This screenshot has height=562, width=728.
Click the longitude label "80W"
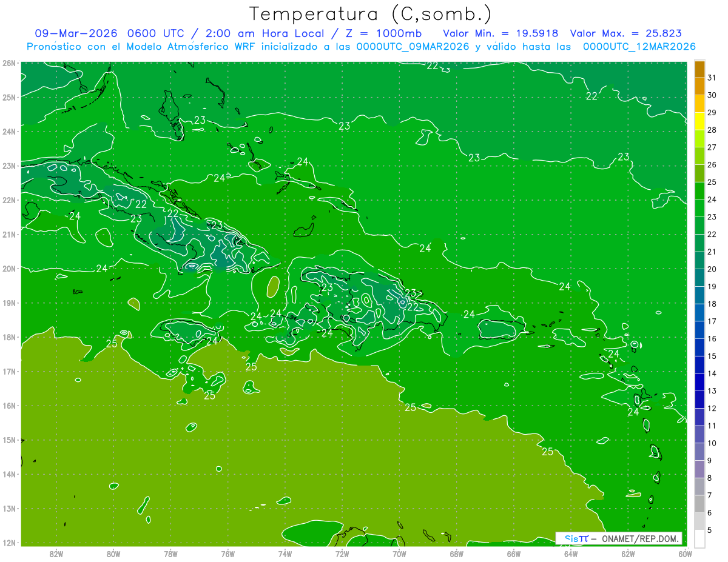pyautogui.click(x=113, y=554)
